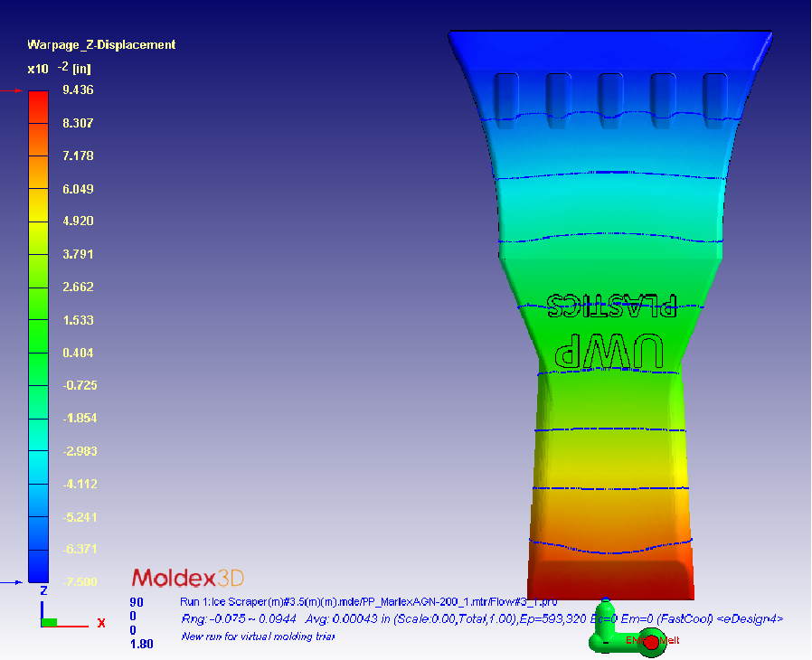Click the Moldex3D logo
Screen dimensions: 812x660
[x=187, y=578]
